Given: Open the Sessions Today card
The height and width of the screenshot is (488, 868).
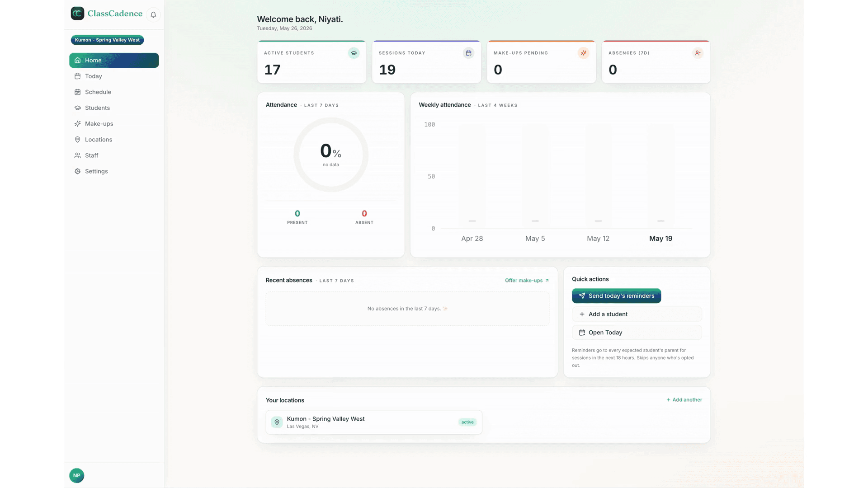Looking at the screenshot, I should 426,61.
